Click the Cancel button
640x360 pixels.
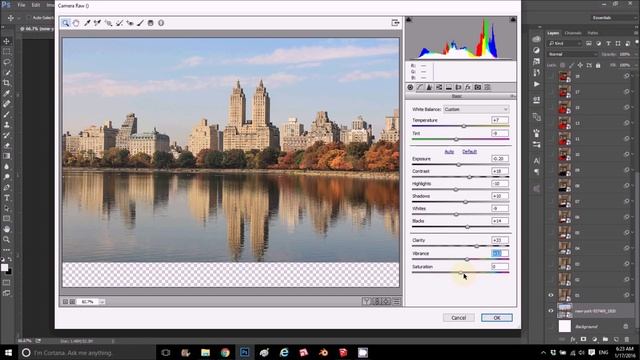tap(458, 318)
